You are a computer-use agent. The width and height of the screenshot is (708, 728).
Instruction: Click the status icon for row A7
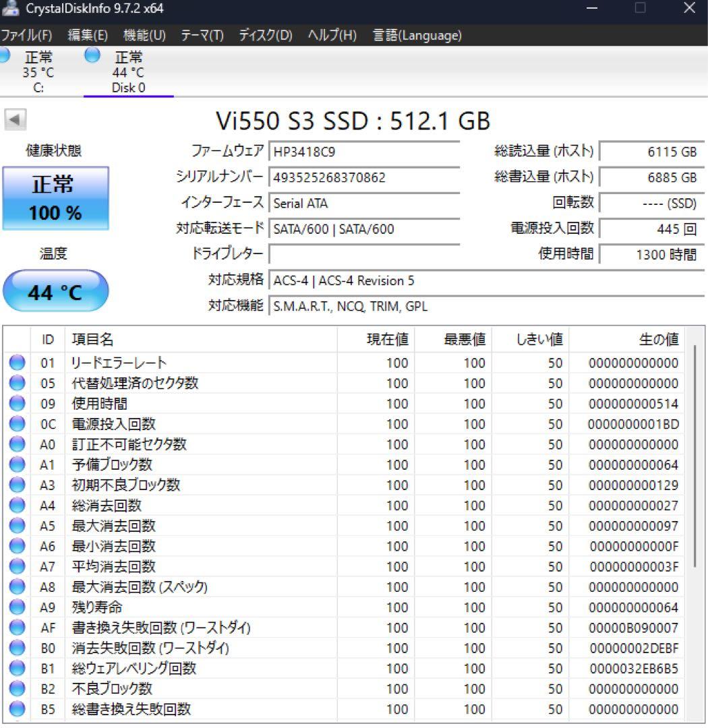[x=17, y=566]
